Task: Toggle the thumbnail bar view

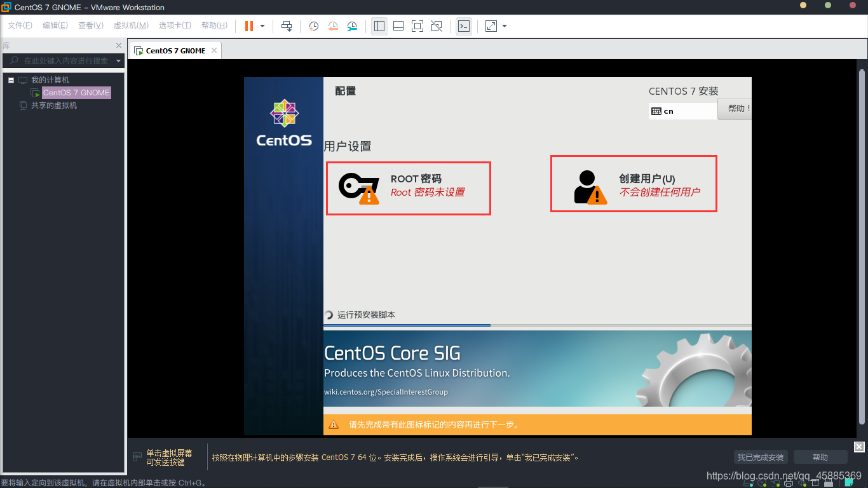Action: [x=398, y=26]
